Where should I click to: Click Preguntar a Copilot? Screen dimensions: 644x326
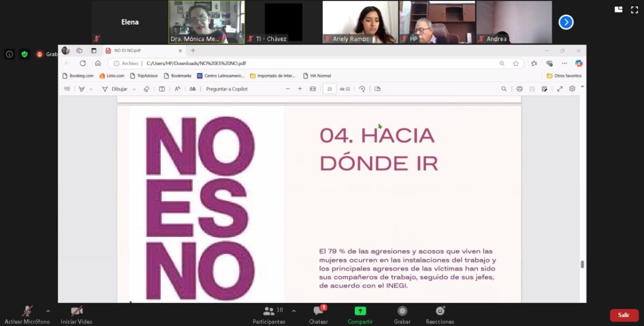[227, 89]
